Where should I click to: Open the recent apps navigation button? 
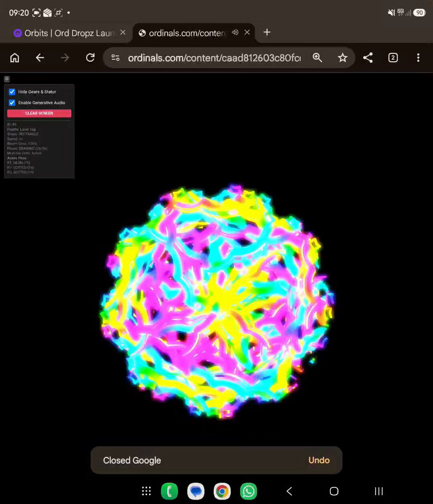379,491
